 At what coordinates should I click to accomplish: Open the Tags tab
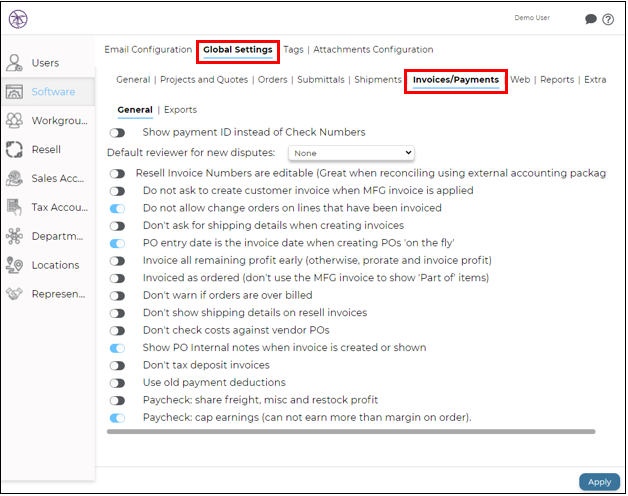point(293,50)
